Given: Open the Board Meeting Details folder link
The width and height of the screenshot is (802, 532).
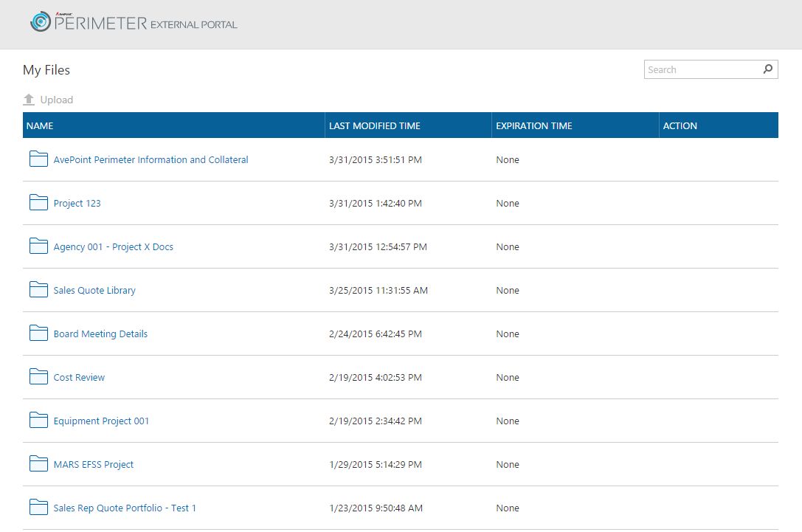Looking at the screenshot, I should coord(100,334).
